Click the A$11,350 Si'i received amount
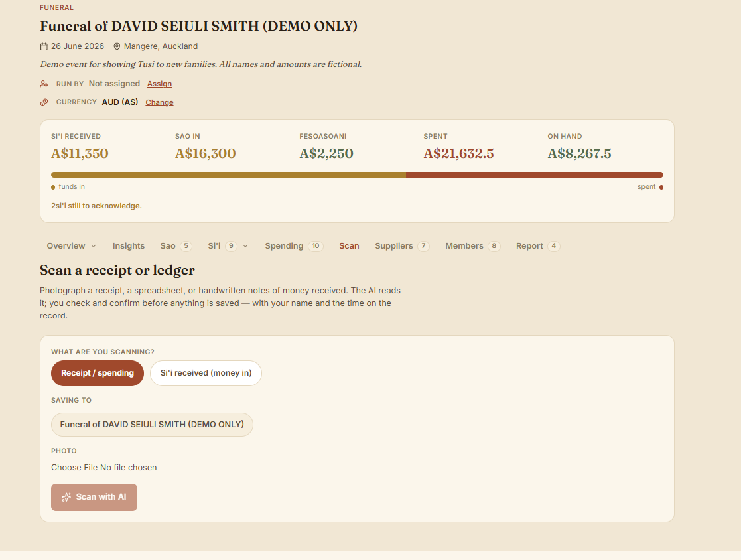The width and height of the screenshot is (741, 560). point(80,153)
